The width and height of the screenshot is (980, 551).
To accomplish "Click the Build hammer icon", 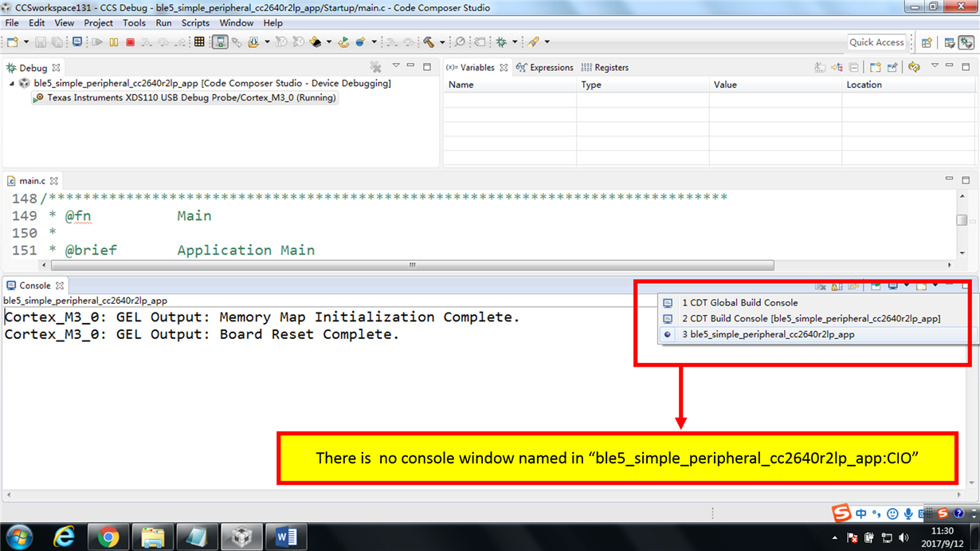I will pos(428,41).
